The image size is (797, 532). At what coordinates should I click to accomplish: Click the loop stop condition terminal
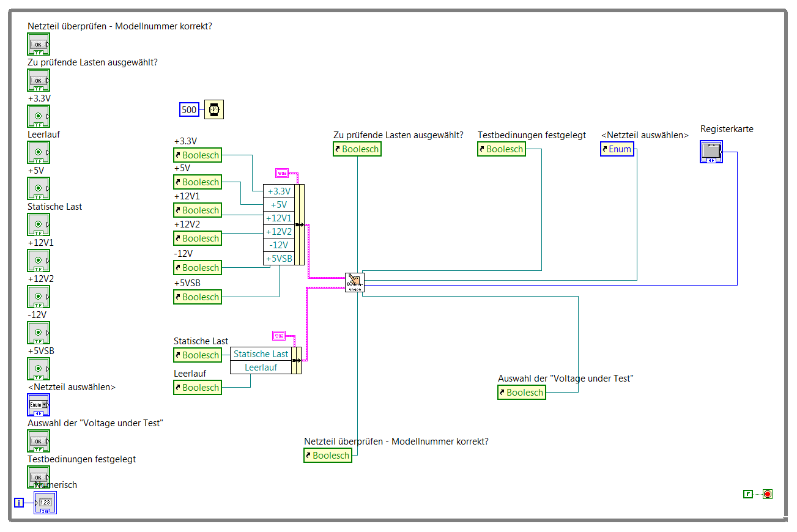767,494
